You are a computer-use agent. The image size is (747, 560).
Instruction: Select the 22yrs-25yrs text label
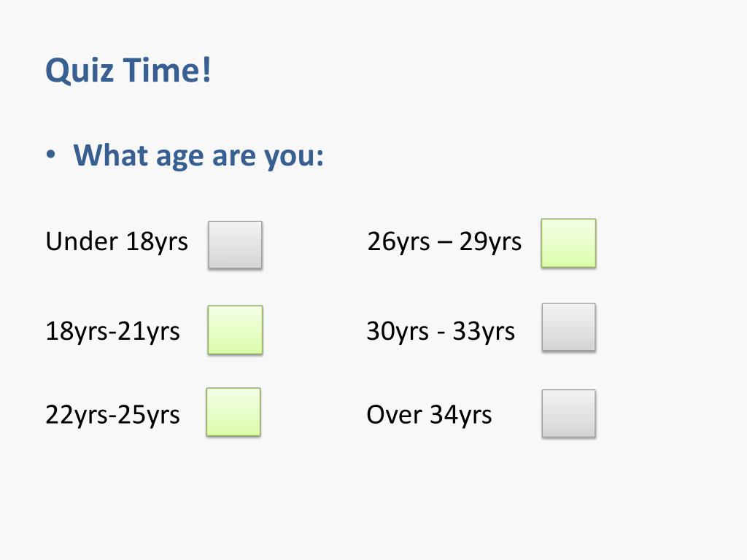(112, 414)
